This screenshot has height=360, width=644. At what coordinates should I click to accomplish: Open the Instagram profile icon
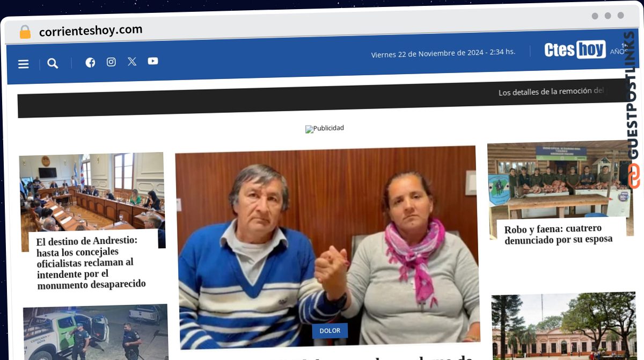tap(111, 62)
